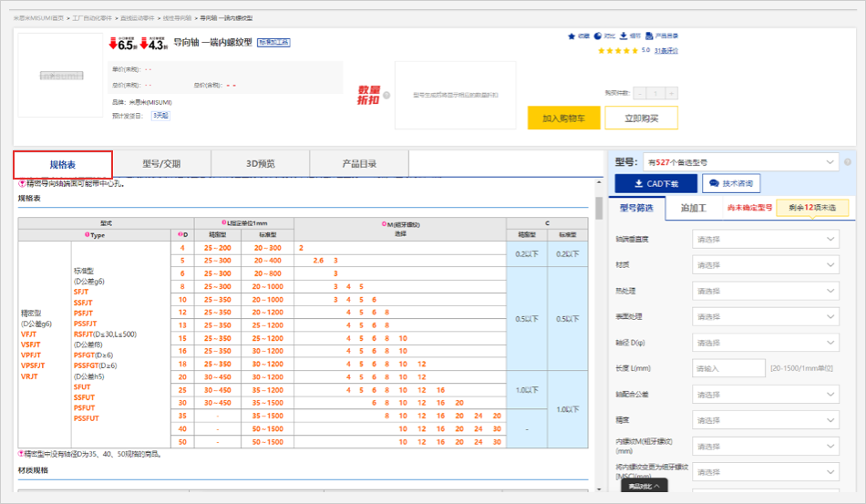Click the help icon next to 数量折扣

click(x=387, y=95)
